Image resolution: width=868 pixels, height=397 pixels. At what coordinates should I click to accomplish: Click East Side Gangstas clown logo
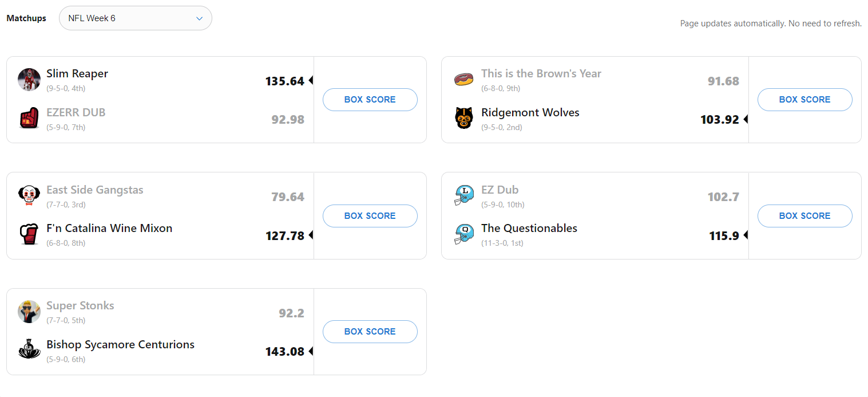(x=29, y=196)
